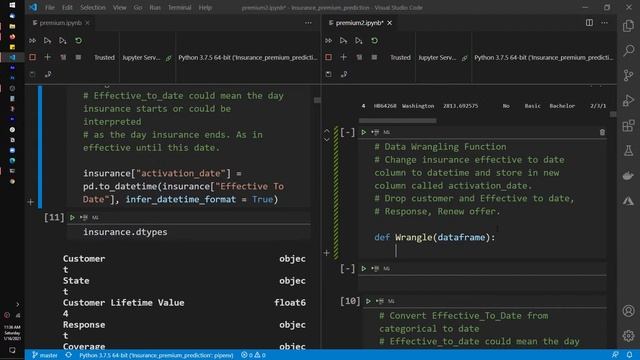
Task: Open more actions for the right editor group
Action: [604, 23]
